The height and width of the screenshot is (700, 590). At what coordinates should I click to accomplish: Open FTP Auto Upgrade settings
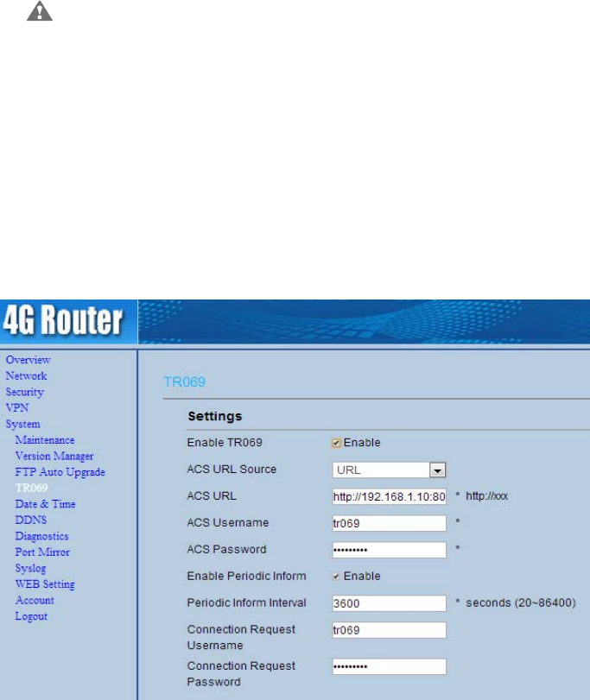(x=60, y=472)
